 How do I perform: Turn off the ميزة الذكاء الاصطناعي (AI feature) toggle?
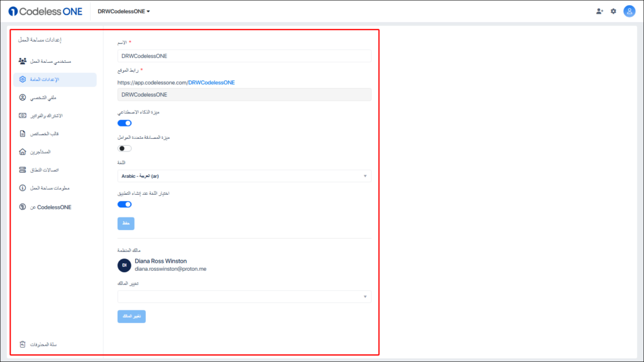click(x=125, y=123)
